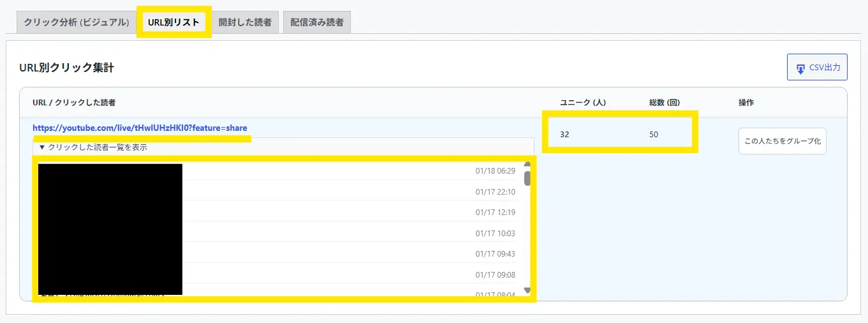Open the YouTube live URL link

pyautogui.click(x=140, y=128)
